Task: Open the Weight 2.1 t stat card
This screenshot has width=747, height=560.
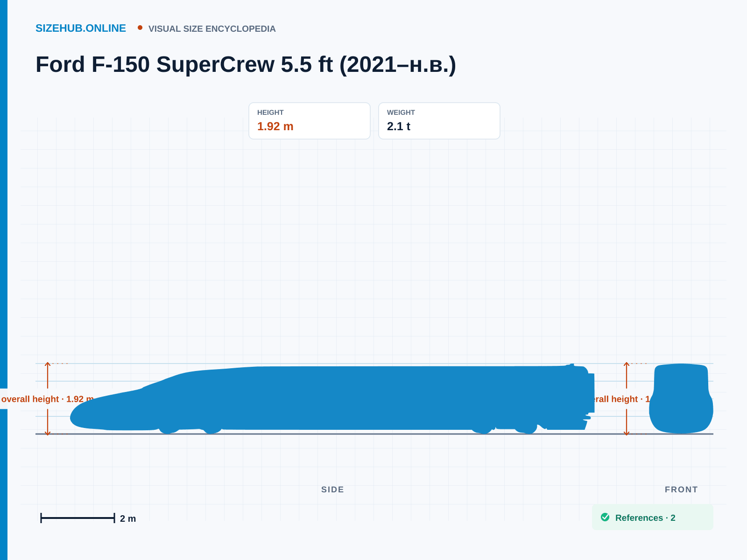Action: coord(439,121)
